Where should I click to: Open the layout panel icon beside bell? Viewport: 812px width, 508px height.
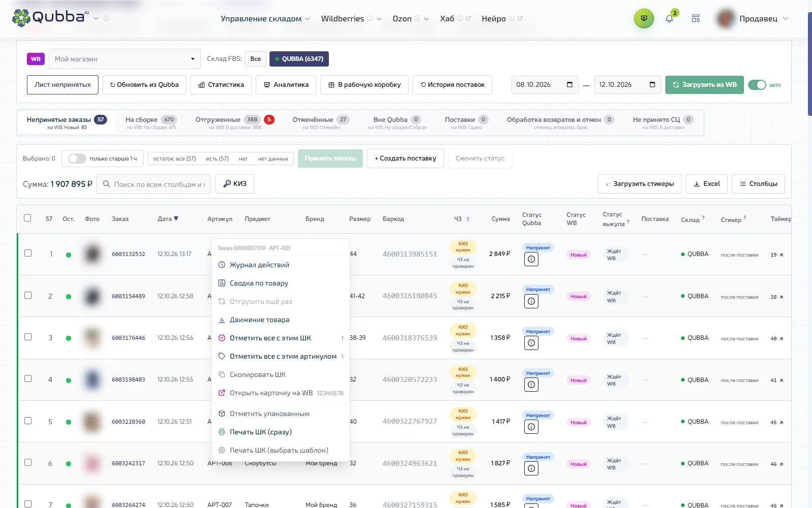tap(696, 18)
